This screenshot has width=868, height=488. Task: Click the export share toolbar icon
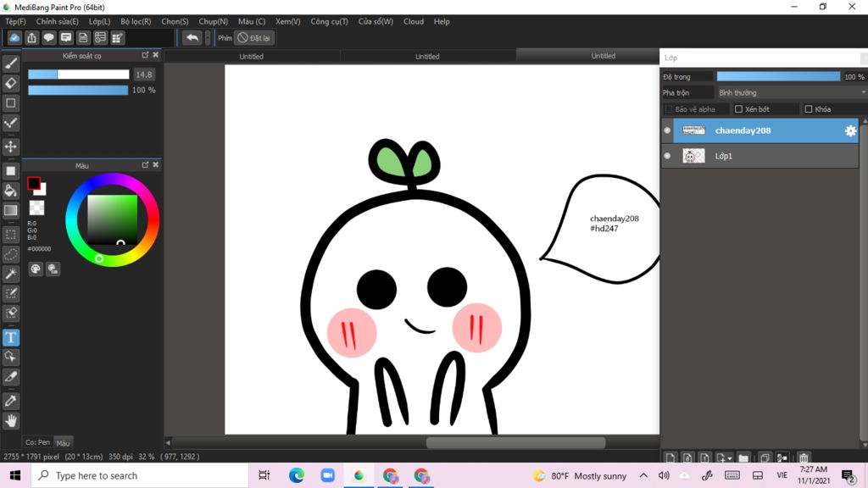[x=31, y=37]
